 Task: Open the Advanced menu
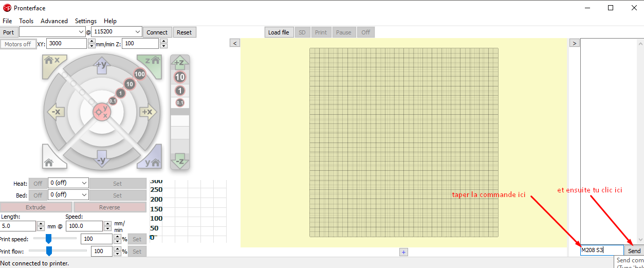pos(54,21)
